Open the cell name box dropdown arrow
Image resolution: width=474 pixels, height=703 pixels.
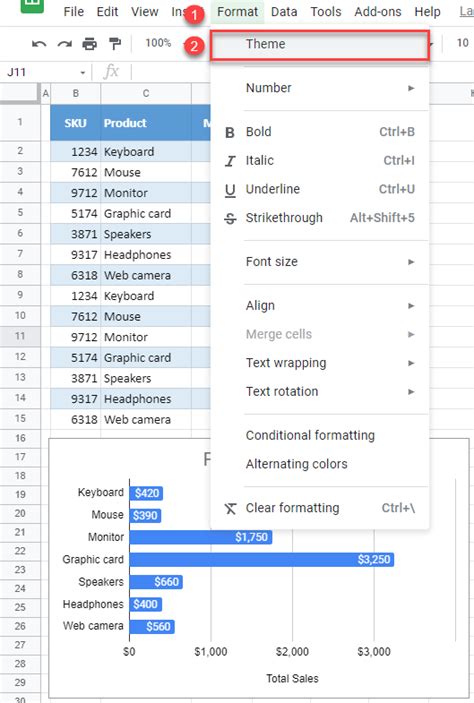point(83,73)
